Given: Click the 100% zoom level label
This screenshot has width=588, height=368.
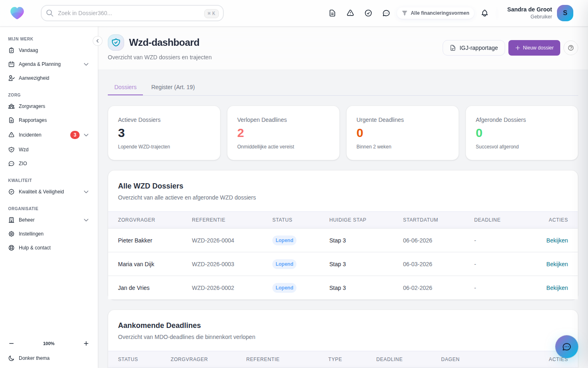Looking at the screenshot, I should point(49,343).
